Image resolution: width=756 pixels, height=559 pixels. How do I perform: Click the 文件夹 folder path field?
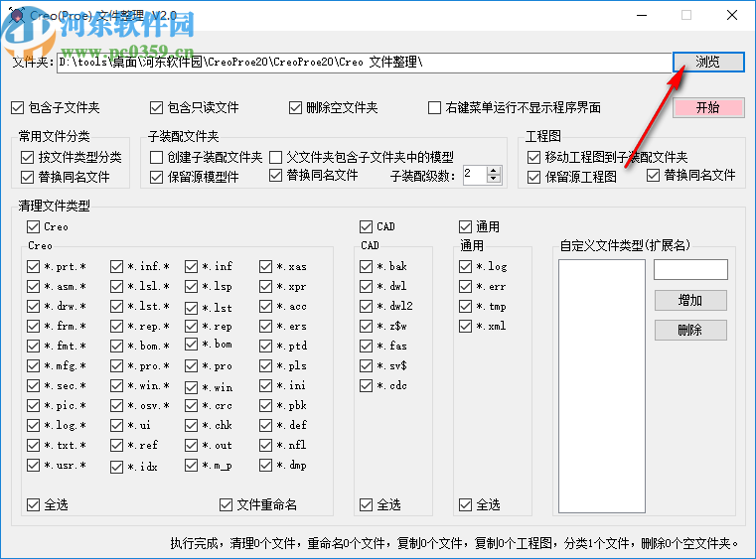click(x=364, y=63)
